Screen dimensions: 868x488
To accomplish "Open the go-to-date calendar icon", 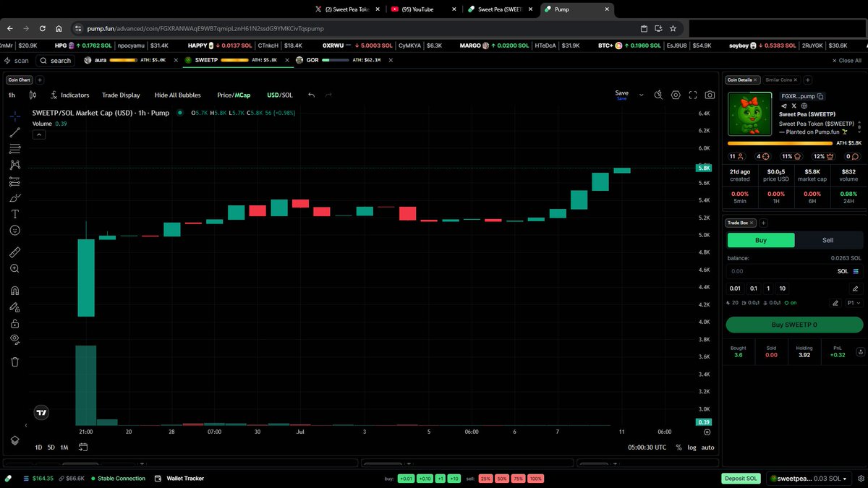I will pyautogui.click(x=83, y=448).
